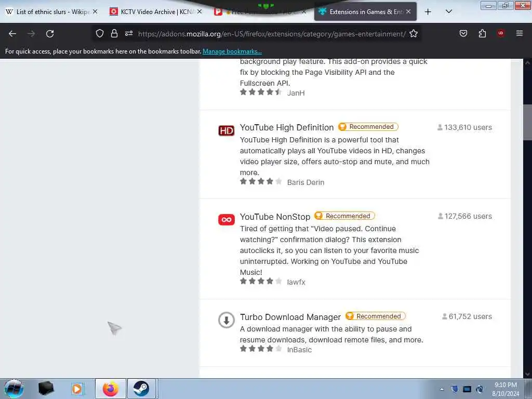Switch to the KCTV Video Archive tab
The height and width of the screenshot is (399, 532).
click(x=156, y=12)
